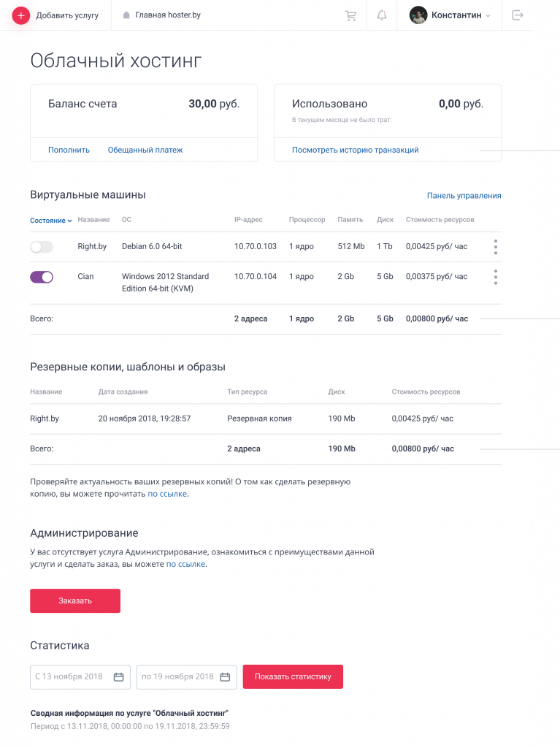Open Посмотреть историю транзакций link
The image size is (560, 748).
pyautogui.click(x=355, y=150)
